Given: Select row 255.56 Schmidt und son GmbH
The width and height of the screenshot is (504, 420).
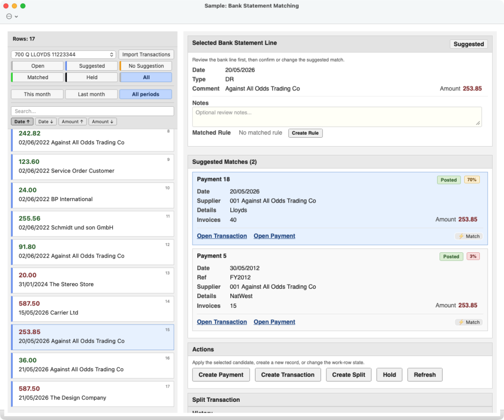Looking at the screenshot, I should [x=93, y=223].
